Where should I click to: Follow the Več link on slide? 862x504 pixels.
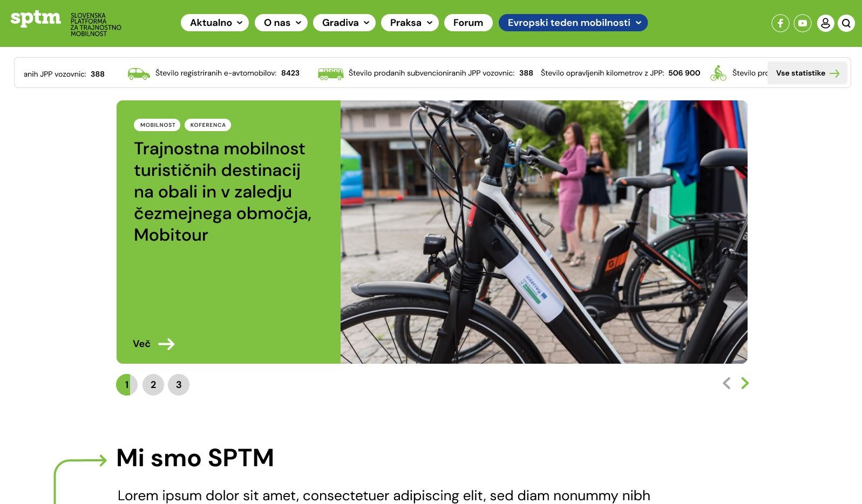coord(154,344)
